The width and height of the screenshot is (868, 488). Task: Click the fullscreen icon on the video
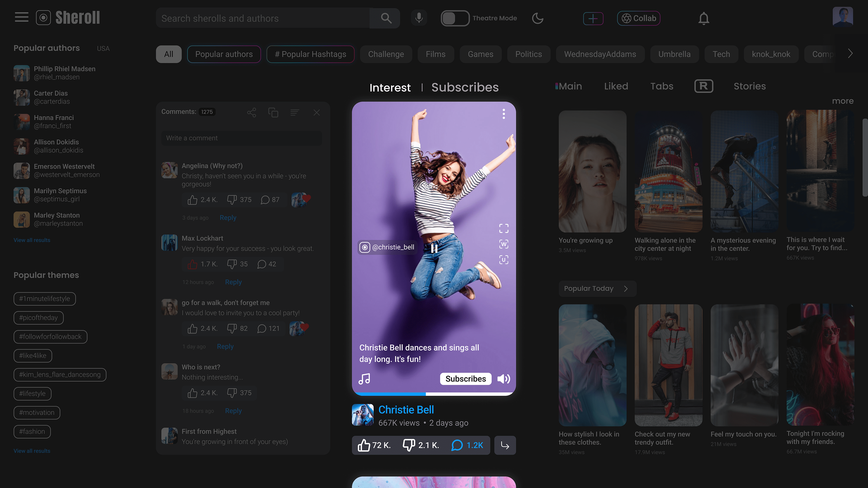(503, 228)
